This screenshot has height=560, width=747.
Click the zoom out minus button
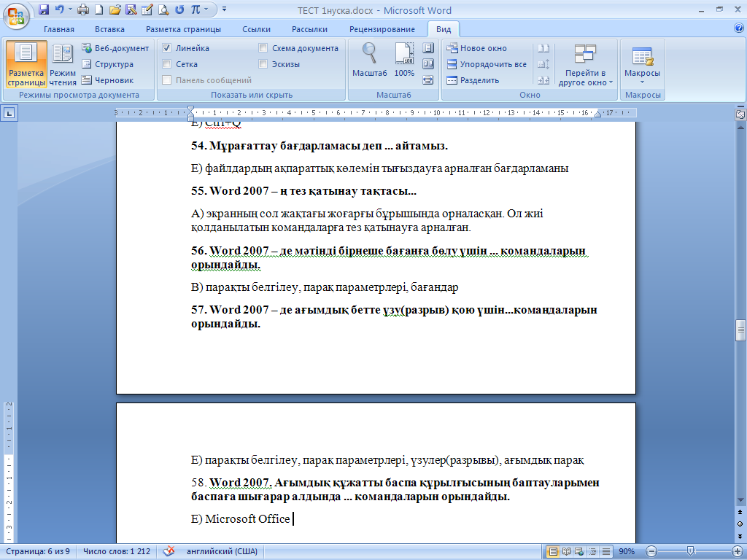[651, 551]
